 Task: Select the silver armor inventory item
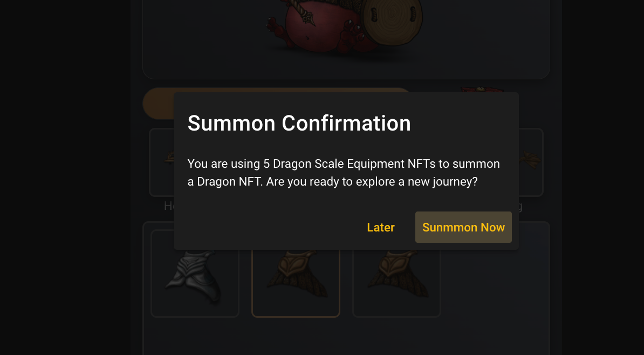point(195,275)
